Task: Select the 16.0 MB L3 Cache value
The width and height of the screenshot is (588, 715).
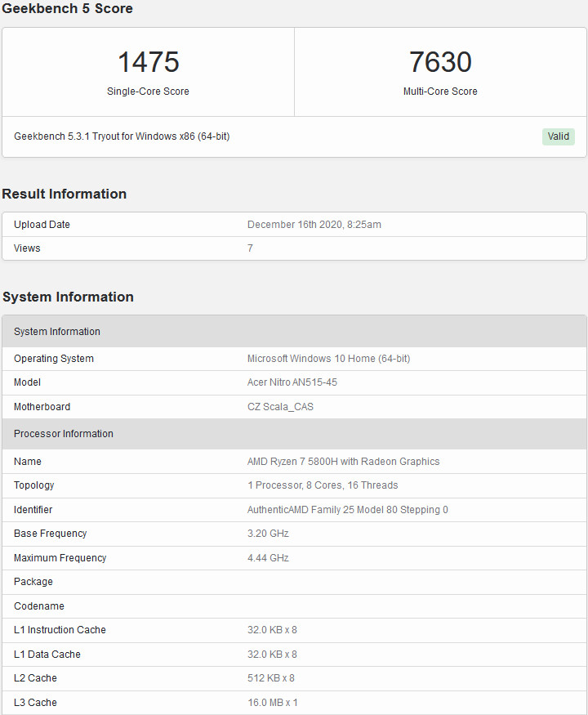Action: coord(272,703)
